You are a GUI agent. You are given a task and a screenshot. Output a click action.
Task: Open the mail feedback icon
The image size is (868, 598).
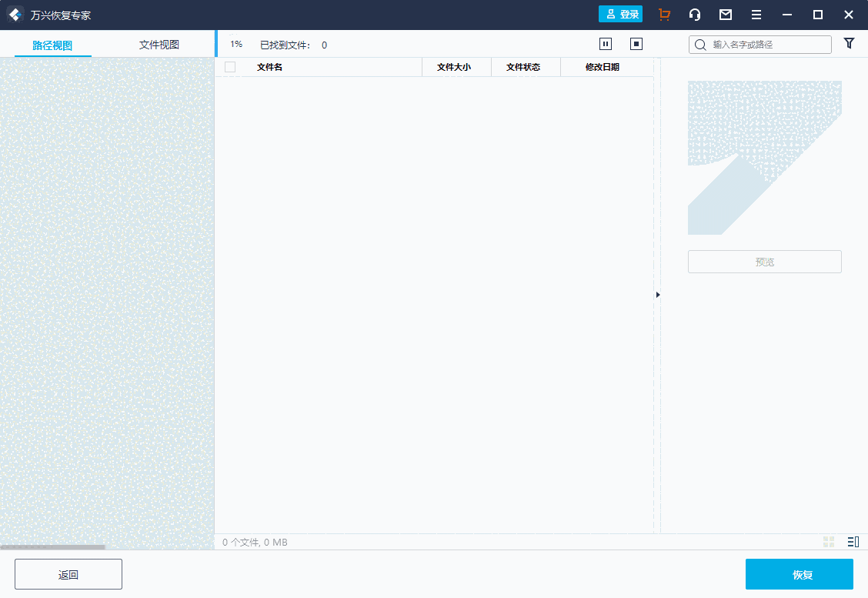[726, 15]
